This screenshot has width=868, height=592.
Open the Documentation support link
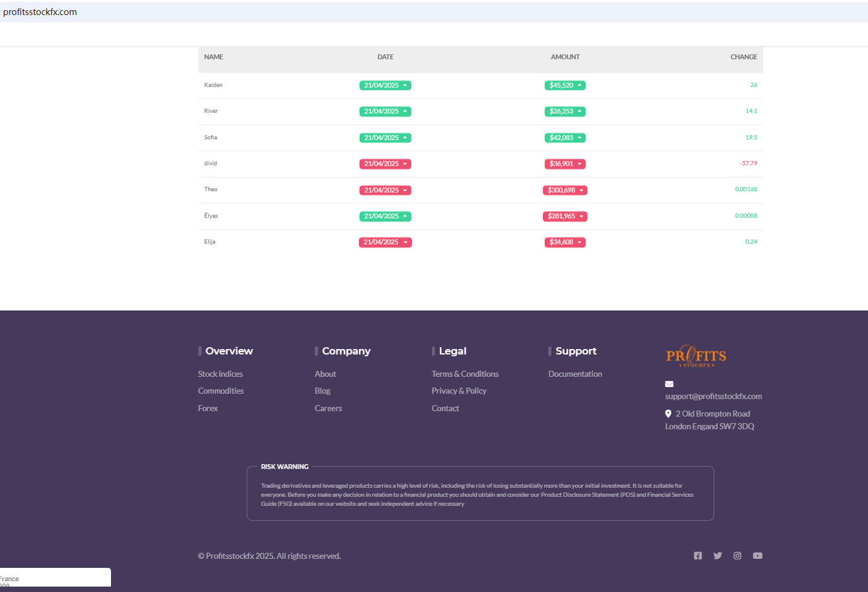pos(575,374)
